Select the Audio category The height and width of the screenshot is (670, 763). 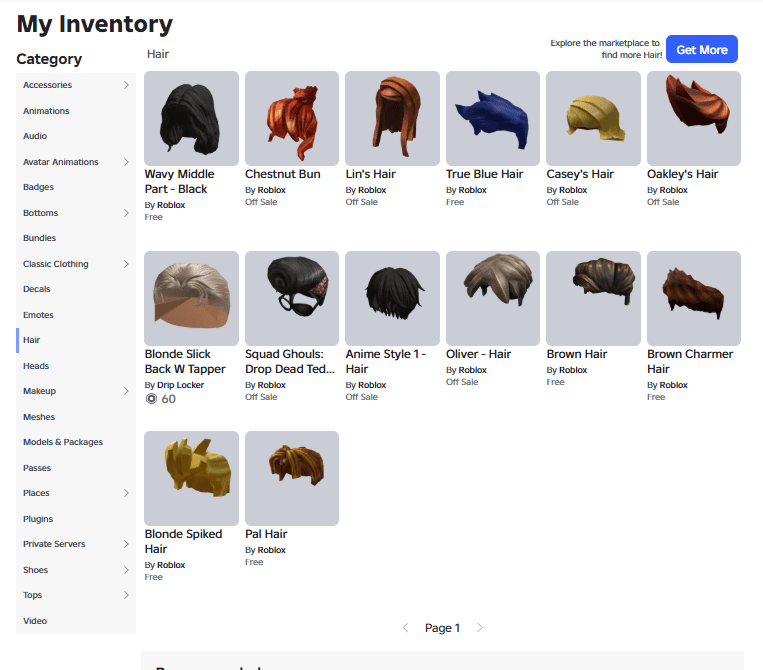(76, 136)
